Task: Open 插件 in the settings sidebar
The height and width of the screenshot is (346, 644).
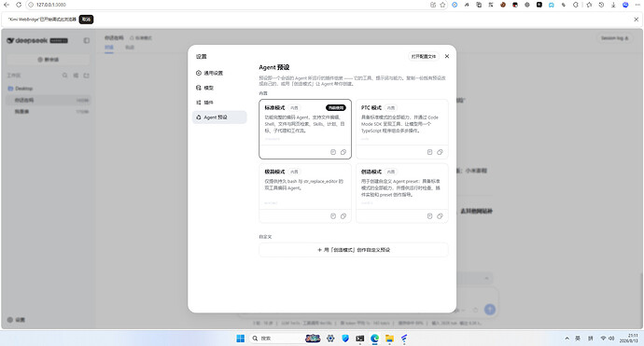Action: point(219,103)
